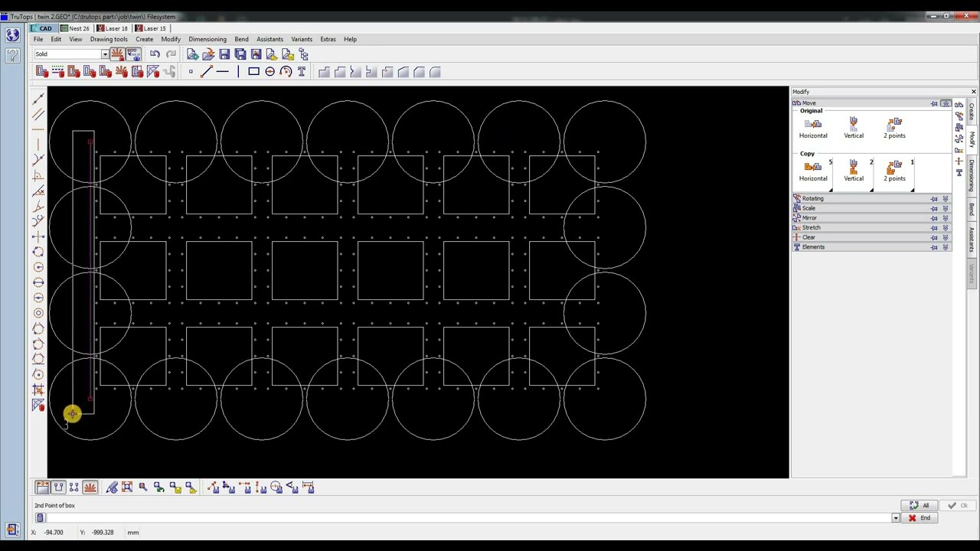Pin the Elements section
Viewport: 980px width, 551px height.
[934, 247]
